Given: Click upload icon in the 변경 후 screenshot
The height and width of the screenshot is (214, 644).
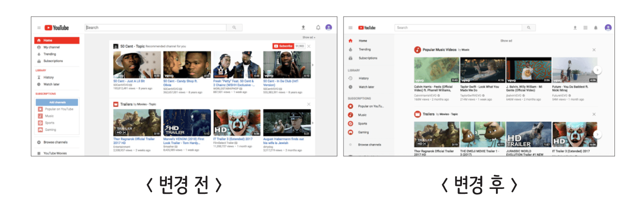Looking at the screenshot, I should [576, 28].
